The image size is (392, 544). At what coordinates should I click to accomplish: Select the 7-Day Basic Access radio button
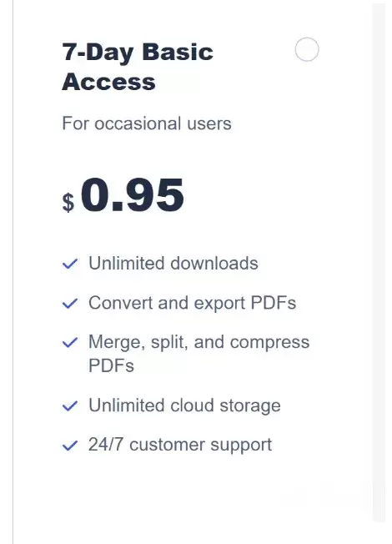(x=307, y=49)
